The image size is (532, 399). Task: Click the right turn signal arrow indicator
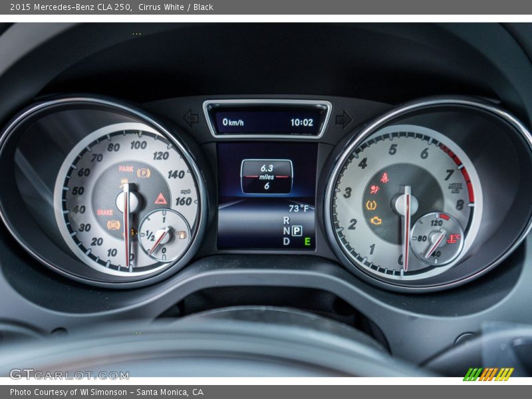tap(344, 120)
